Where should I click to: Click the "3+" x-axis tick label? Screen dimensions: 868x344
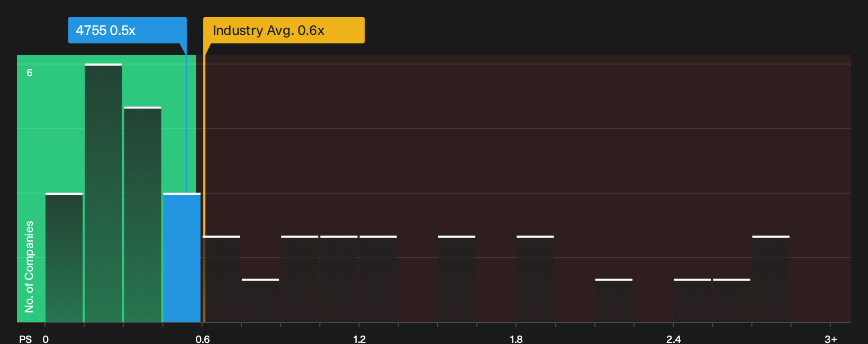pos(831,339)
